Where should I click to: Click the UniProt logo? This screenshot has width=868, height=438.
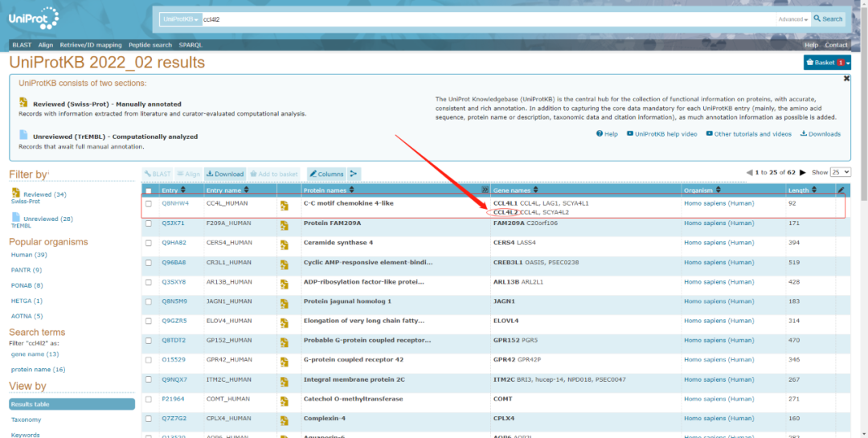(37, 18)
